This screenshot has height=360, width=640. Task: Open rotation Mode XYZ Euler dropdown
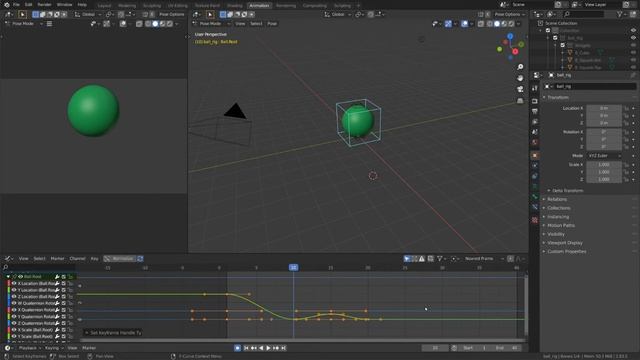point(604,156)
